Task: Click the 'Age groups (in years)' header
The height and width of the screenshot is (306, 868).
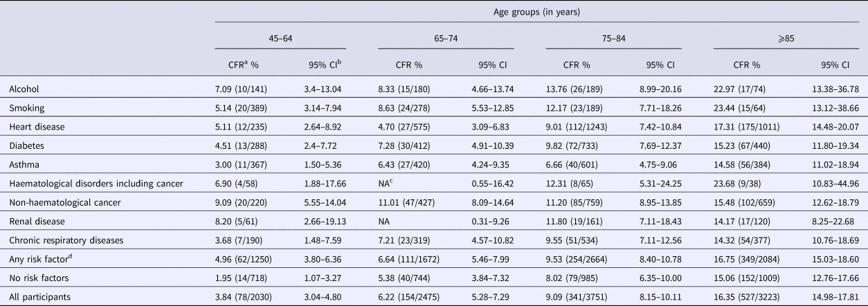Action: [541, 10]
